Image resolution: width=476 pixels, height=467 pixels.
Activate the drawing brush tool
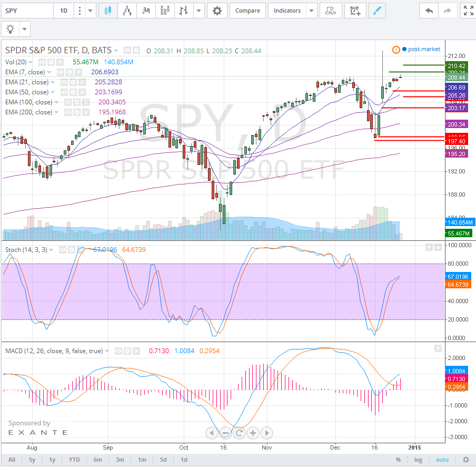(x=376, y=11)
